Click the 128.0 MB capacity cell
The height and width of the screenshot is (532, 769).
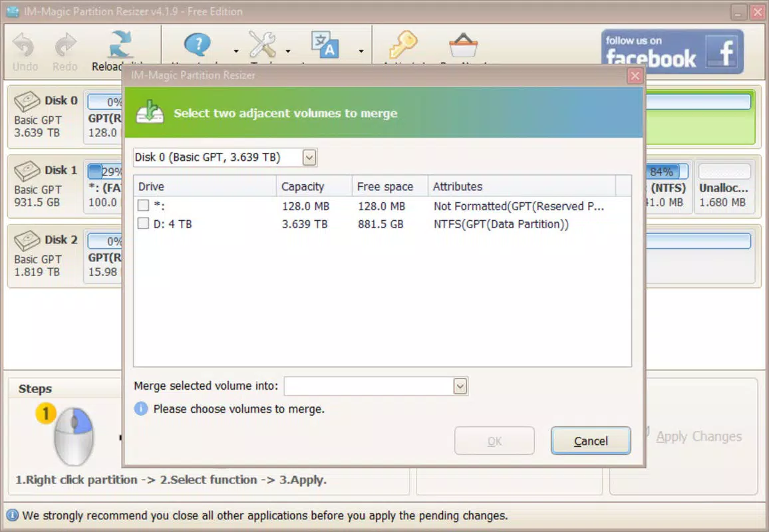tap(305, 206)
